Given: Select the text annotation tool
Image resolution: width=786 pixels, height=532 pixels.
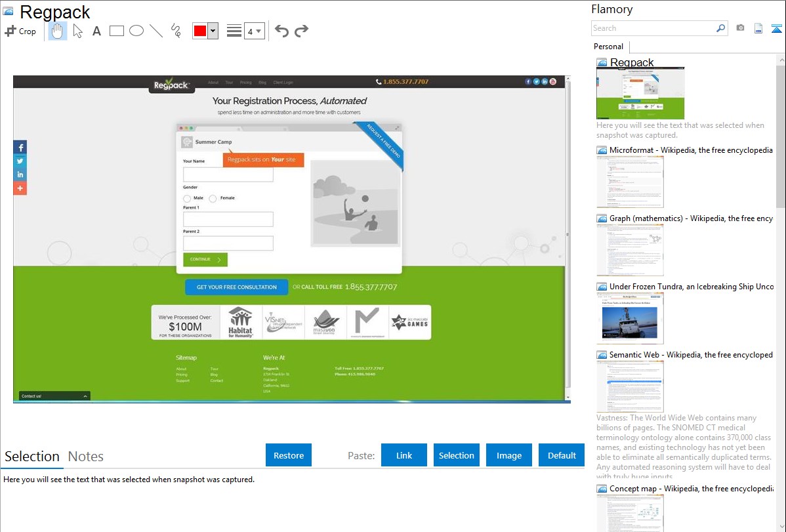Looking at the screenshot, I should point(96,31).
